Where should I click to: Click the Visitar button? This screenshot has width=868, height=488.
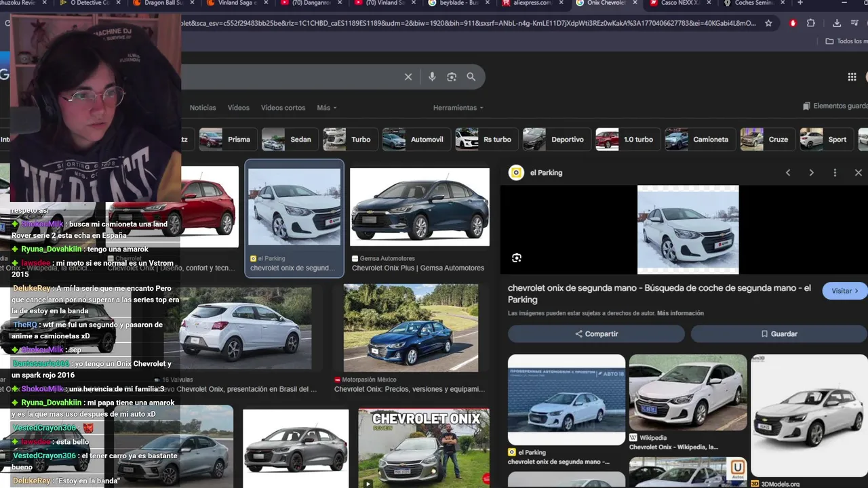point(845,291)
